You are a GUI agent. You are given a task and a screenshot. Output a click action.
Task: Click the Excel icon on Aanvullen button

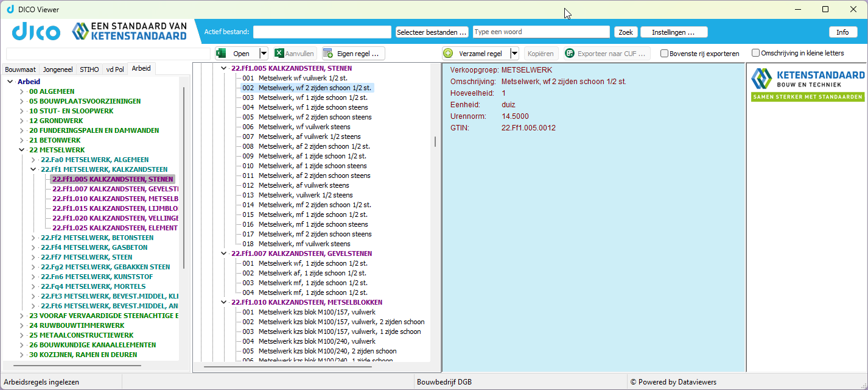[x=279, y=54]
